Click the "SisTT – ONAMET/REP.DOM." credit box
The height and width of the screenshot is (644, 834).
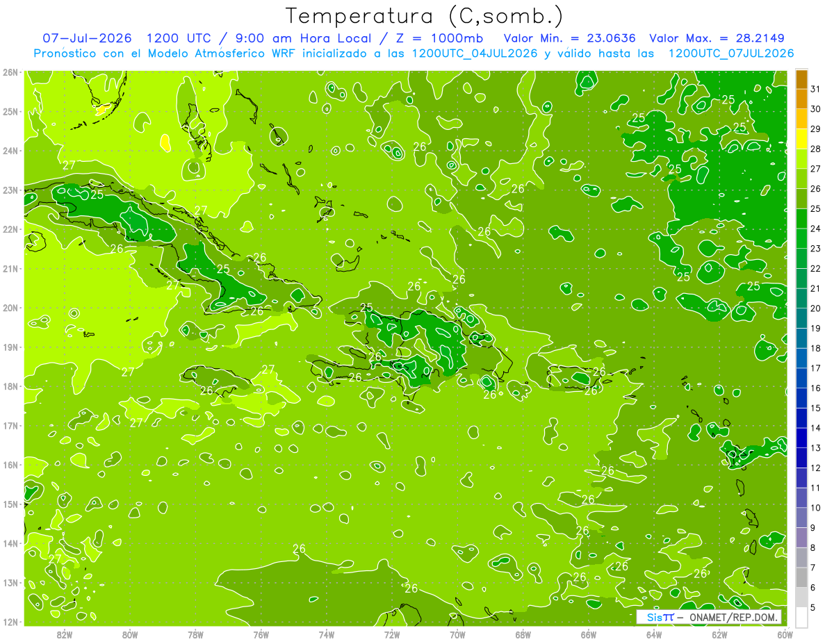click(x=708, y=617)
